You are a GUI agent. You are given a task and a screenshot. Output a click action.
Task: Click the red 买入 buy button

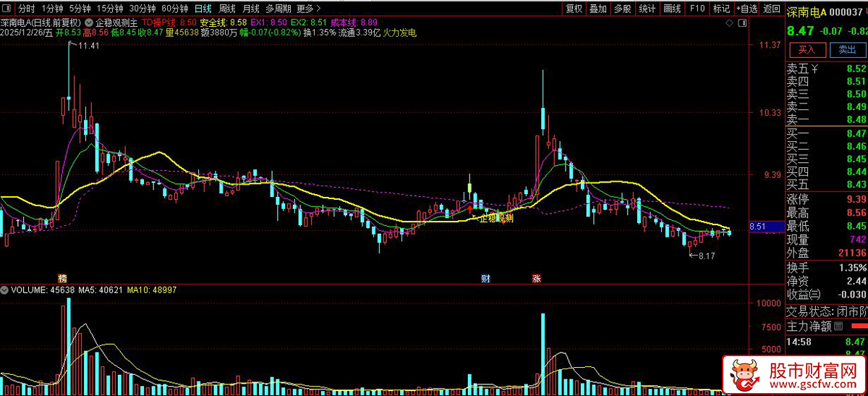(807, 49)
